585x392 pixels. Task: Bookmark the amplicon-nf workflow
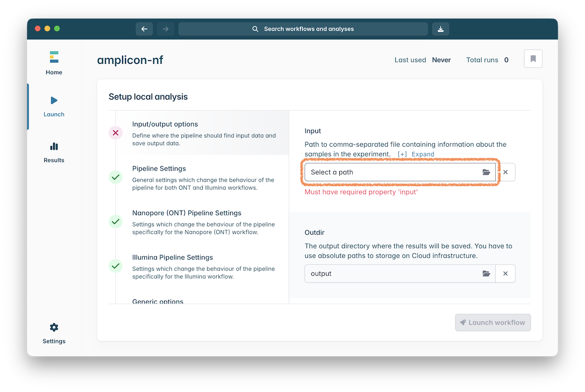coord(533,59)
